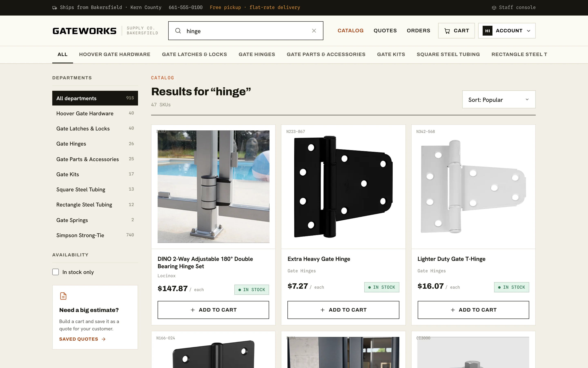Click the Staff console box icon
This screenshot has height=368, width=588.
click(x=494, y=8)
